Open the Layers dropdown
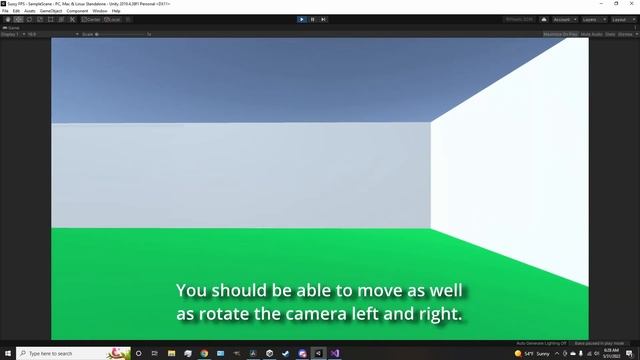Image resolution: width=640 pixels, height=360 pixels. pyautogui.click(x=594, y=20)
